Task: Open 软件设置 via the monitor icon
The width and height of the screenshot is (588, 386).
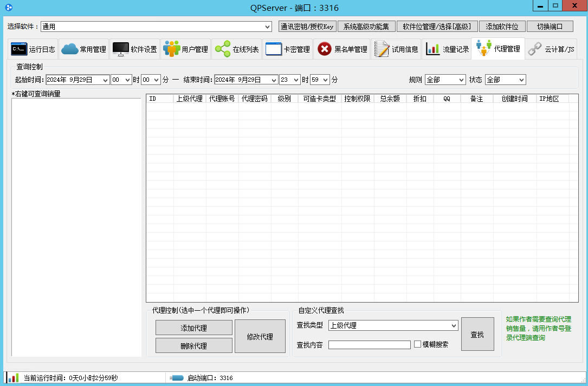Action: 120,49
